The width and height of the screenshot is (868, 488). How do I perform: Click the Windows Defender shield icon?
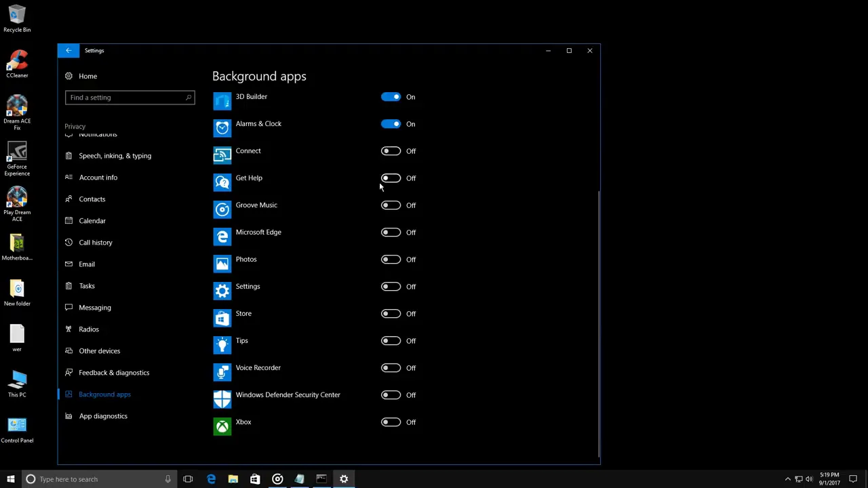(222, 399)
